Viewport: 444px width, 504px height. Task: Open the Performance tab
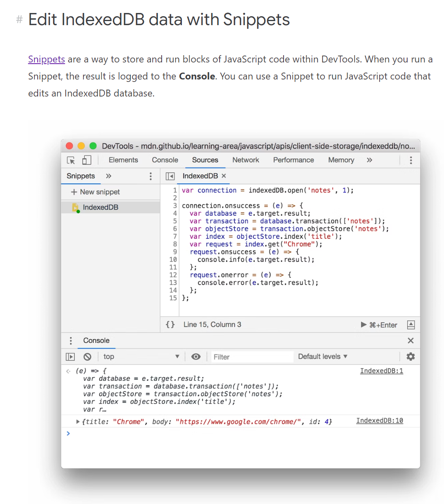point(293,160)
